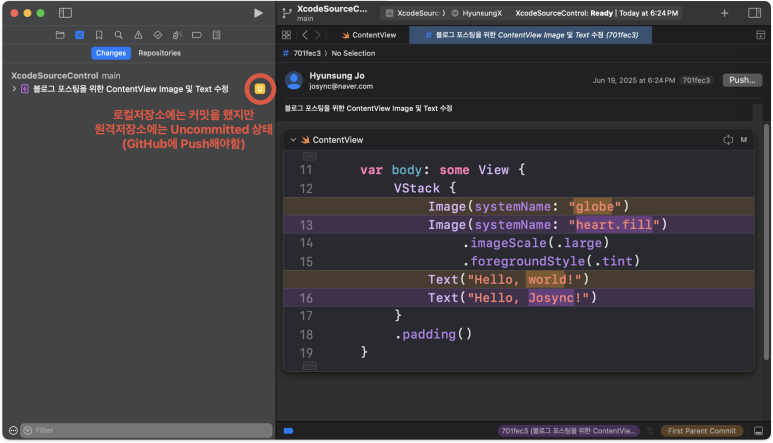Toggle the navigator sidebar visibility
Screen dimensions: 773x443
click(x=65, y=13)
